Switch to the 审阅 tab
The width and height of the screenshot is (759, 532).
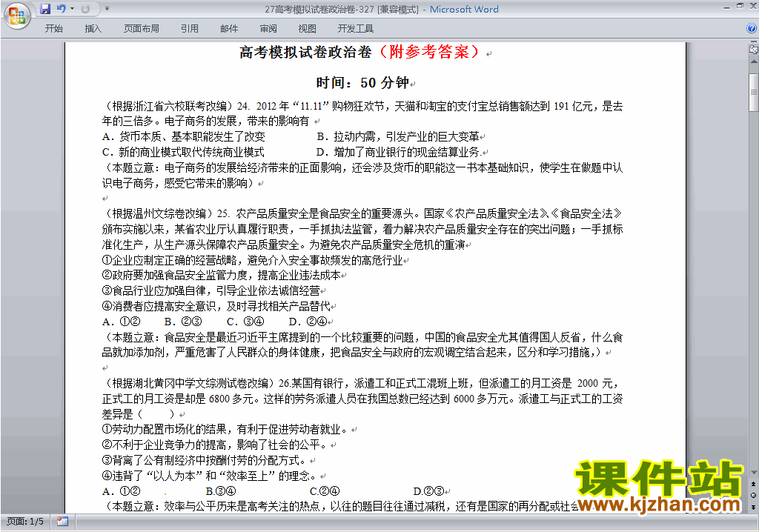268,29
